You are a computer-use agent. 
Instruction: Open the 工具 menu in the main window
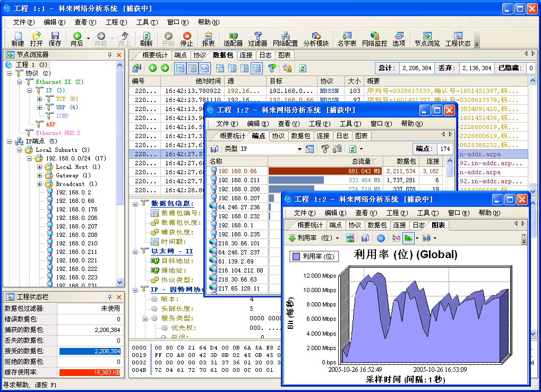pyautogui.click(x=147, y=22)
